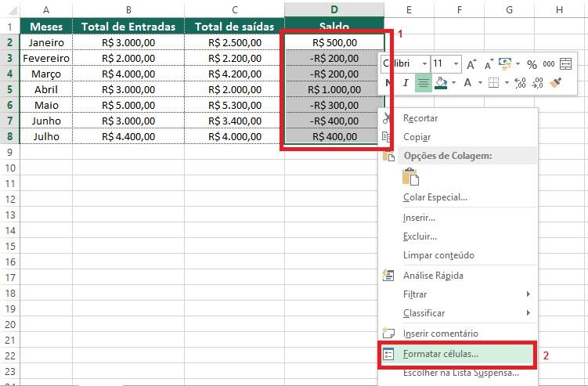This screenshot has height=386, width=588.
Task: Click the Increase Font Size icon
Action: pyautogui.click(x=471, y=64)
